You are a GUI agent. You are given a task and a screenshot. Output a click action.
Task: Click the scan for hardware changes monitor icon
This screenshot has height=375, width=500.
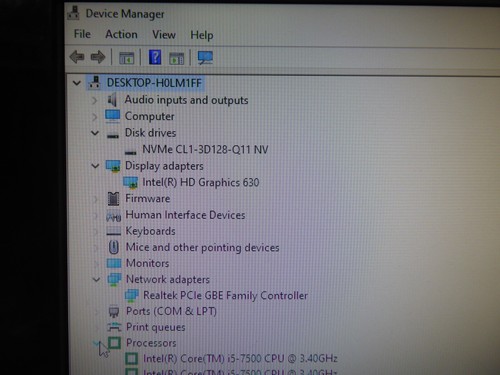point(205,58)
